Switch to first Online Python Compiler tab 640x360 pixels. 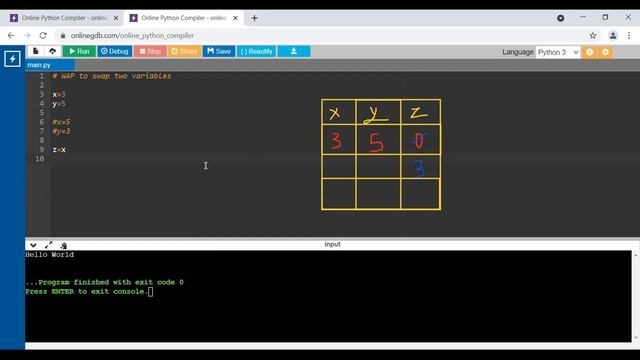[x=63, y=18]
